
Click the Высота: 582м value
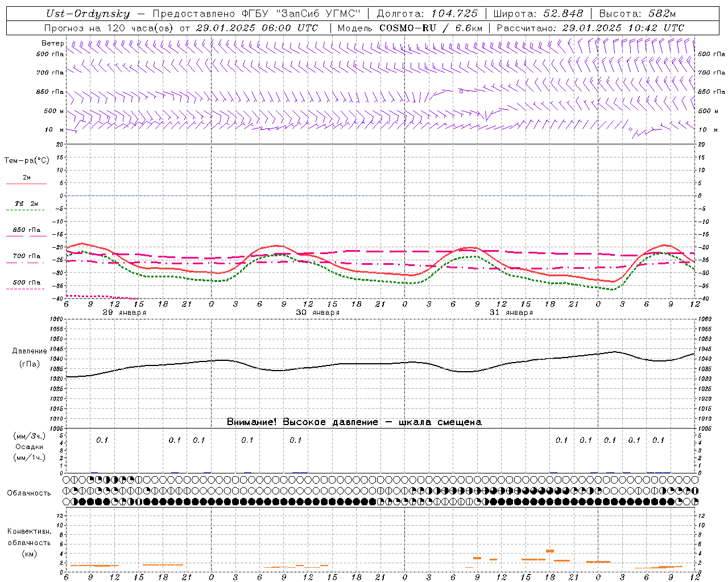coord(638,14)
